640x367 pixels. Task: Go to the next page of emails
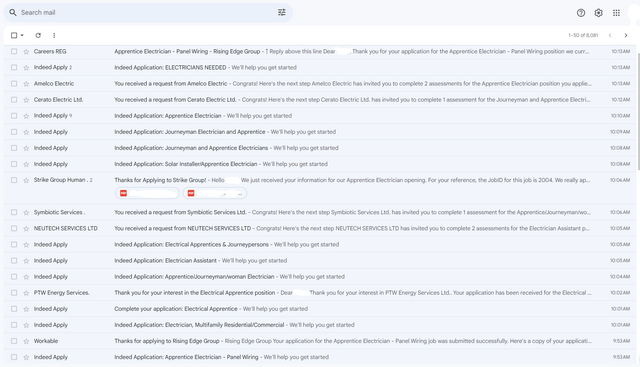(x=626, y=36)
